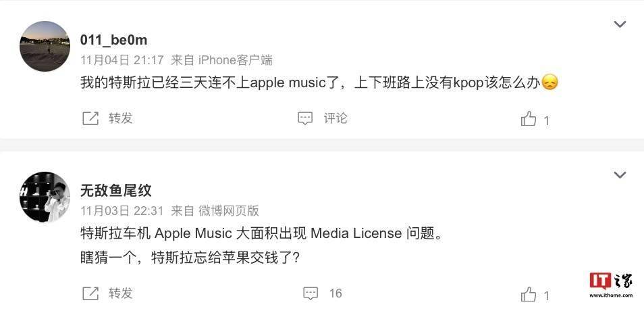Click the ithome watermark logo
Image resolution: width=644 pixels, height=311 pixels.
pyautogui.click(x=611, y=284)
